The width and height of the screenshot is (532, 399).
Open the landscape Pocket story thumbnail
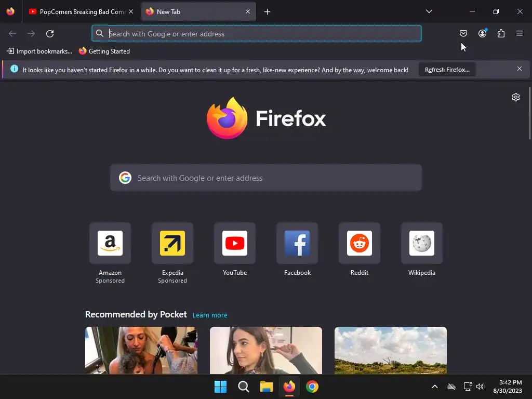[391, 351]
